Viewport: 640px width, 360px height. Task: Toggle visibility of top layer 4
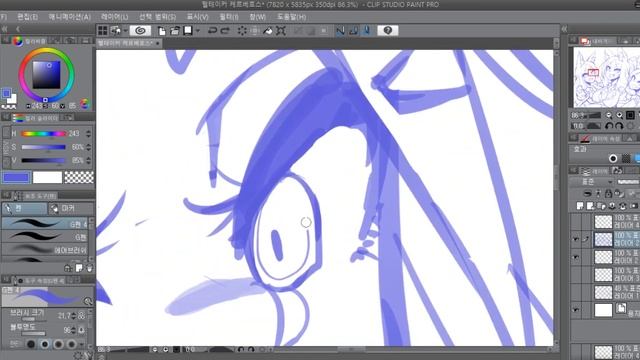(576, 222)
